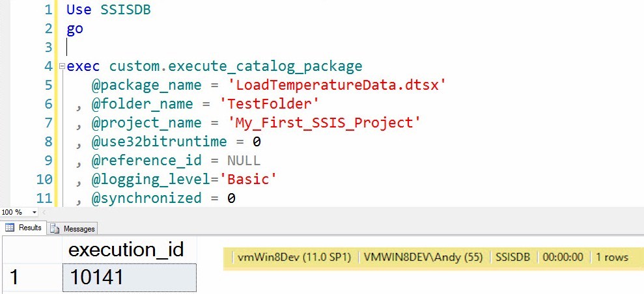Click the SSISDB database status segment
The height and width of the screenshot is (294, 644).
pos(514,257)
